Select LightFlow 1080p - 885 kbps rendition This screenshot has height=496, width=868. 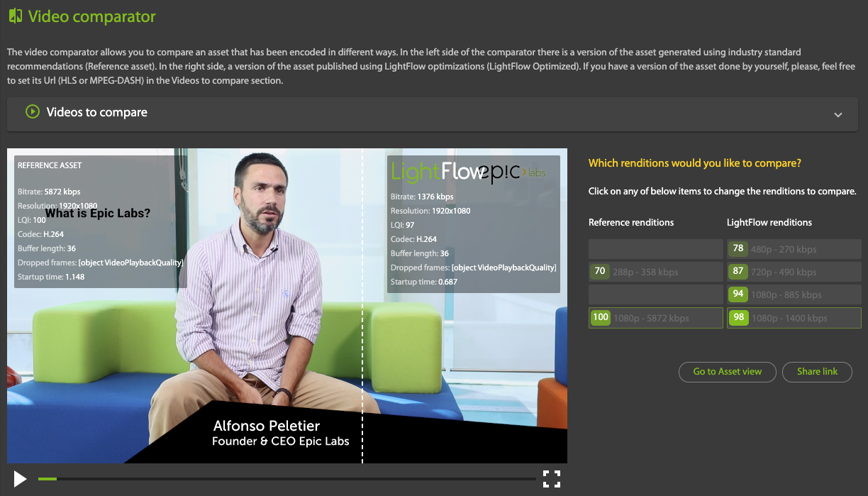tap(794, 294)
